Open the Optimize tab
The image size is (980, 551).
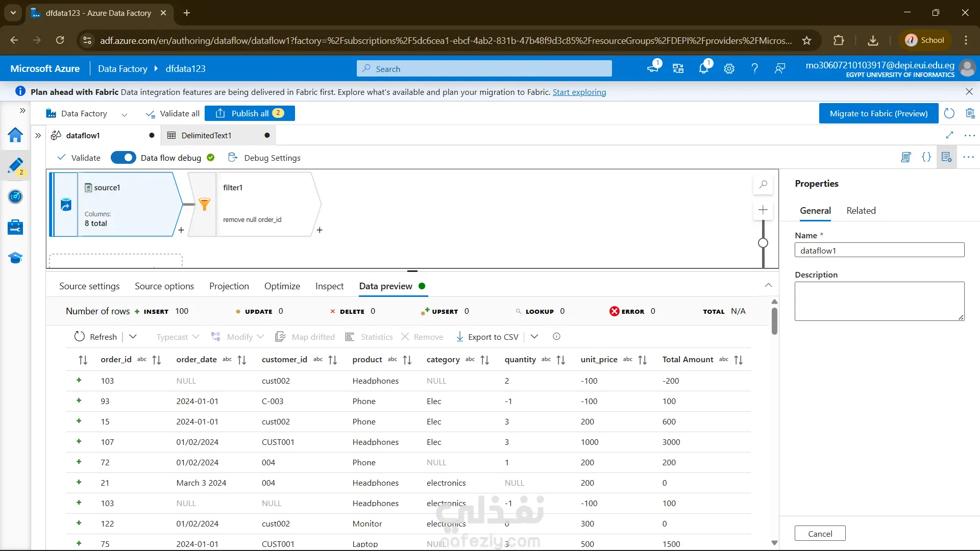point(282,286)
